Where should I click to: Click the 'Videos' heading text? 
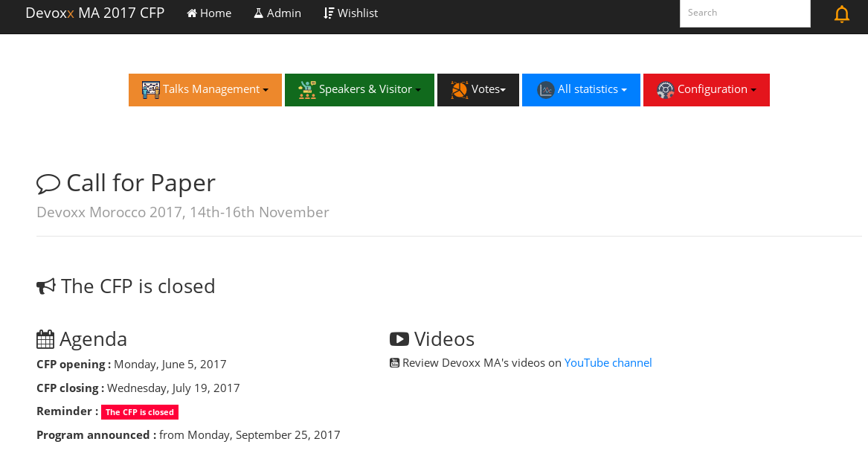click(444, 338)
